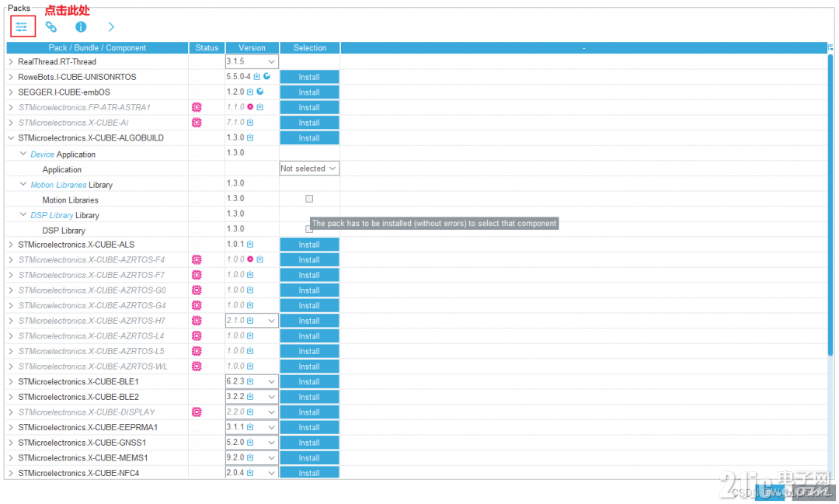Image resolution: width=839 pixels, height=504 pixels.
Task: Open the blue 'DSP Library' bundle link
Action: pos(52,215)
